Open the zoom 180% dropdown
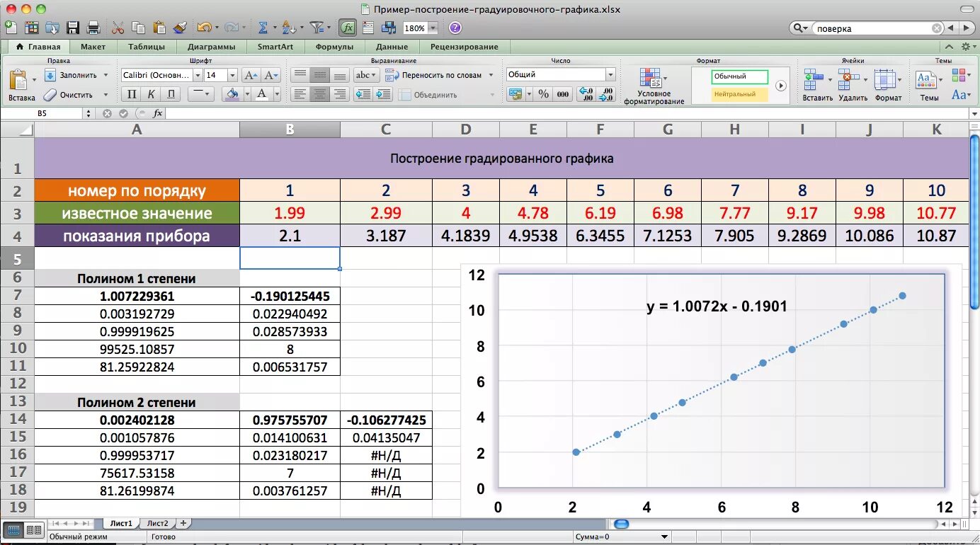The image size is (980, 545). tap(433, 28)
